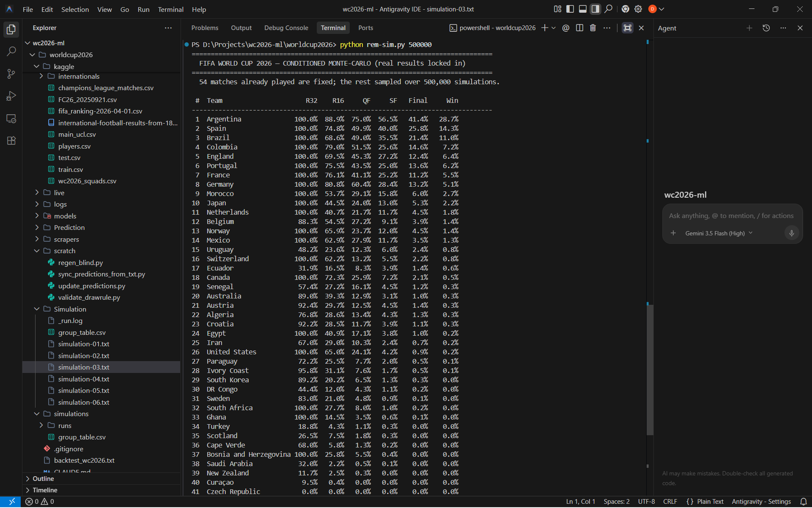Image resolution: width=812 pixels, height=508 pixels.
Task: Add context with plus in agent input
Action: click(673, 233)
